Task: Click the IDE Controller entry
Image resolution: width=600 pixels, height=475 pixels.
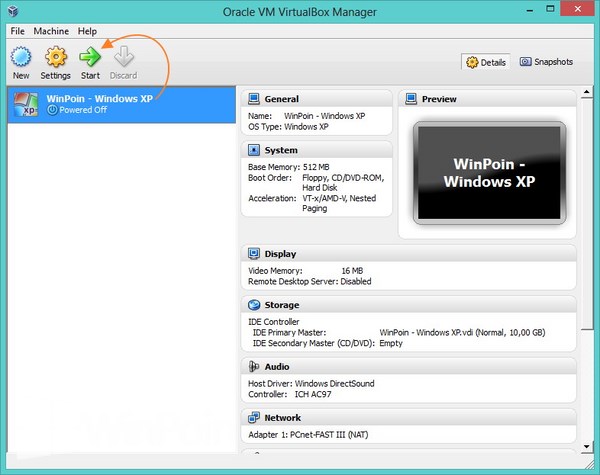Action: click(274, 322)
